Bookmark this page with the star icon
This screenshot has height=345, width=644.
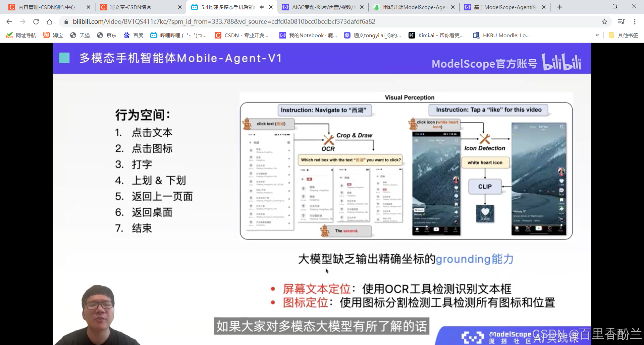pyautogui.click(x=604, y=22)
